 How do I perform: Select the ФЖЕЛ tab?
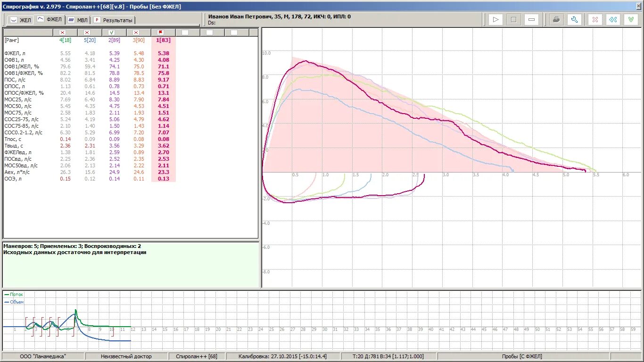pos(50,19)
